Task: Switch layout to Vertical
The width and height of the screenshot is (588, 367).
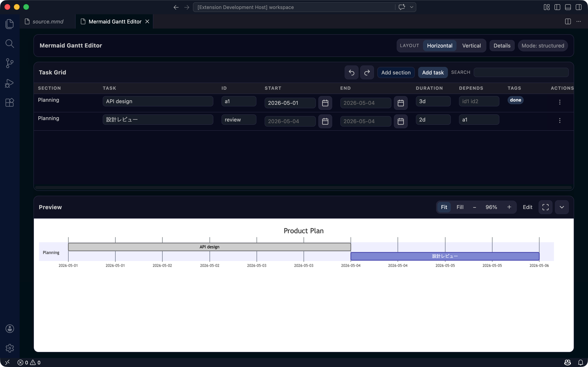Action: (x=471, y=45)
